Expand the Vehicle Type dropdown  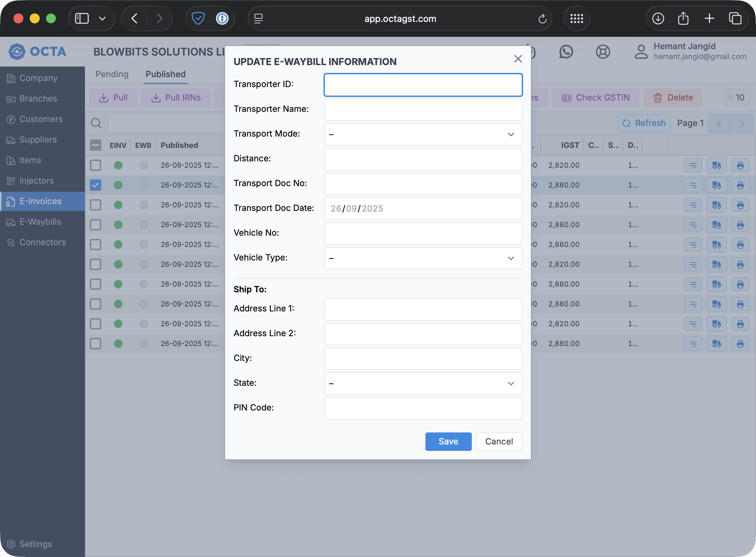423,258
